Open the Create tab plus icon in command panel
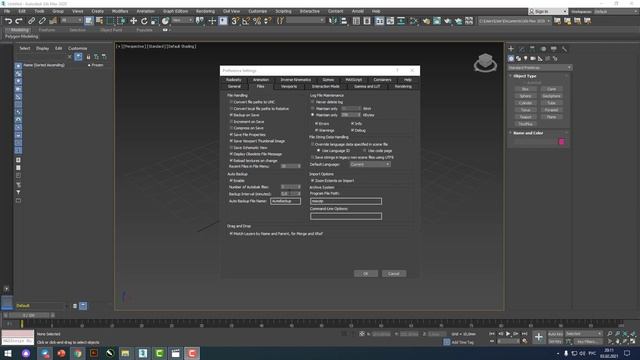The height and width of the screenshot is (360, 640). [511, 49]
